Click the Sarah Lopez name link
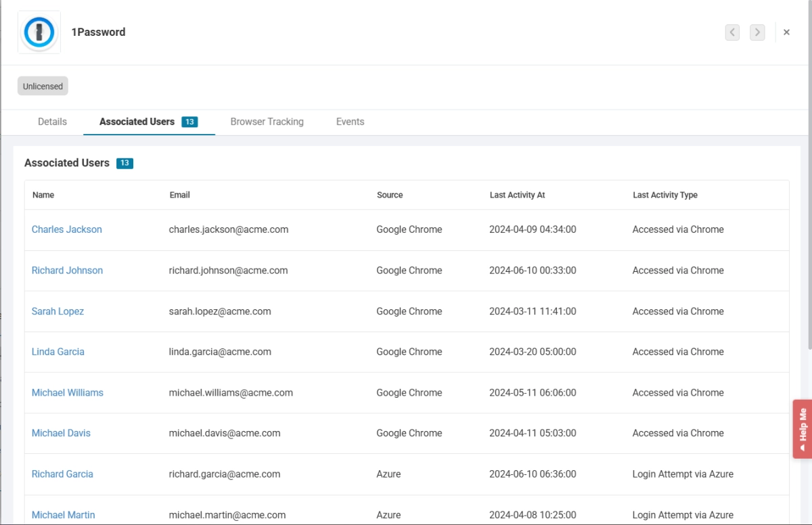The height and width of the screenshot is (525, 812). point(58,311)
